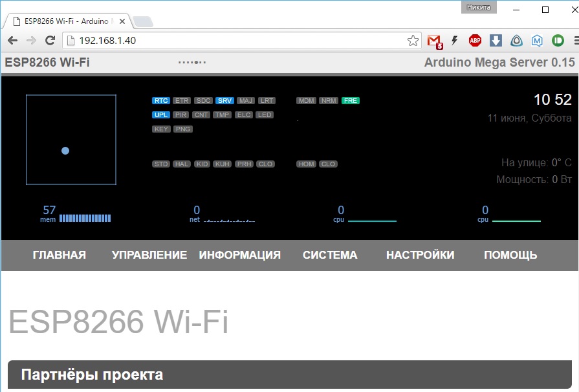Screen dimensions: 579x392
Task: Click the NRM status badge
Action: (329, 101)
